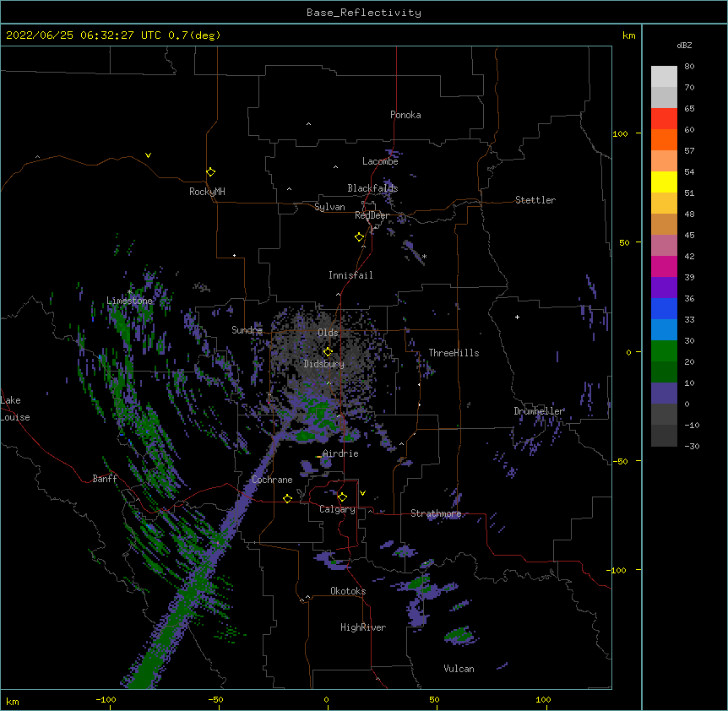Select the bright yellow 54 dBZ legend swatch
The image size is (728, 711).
pos(664,182)
